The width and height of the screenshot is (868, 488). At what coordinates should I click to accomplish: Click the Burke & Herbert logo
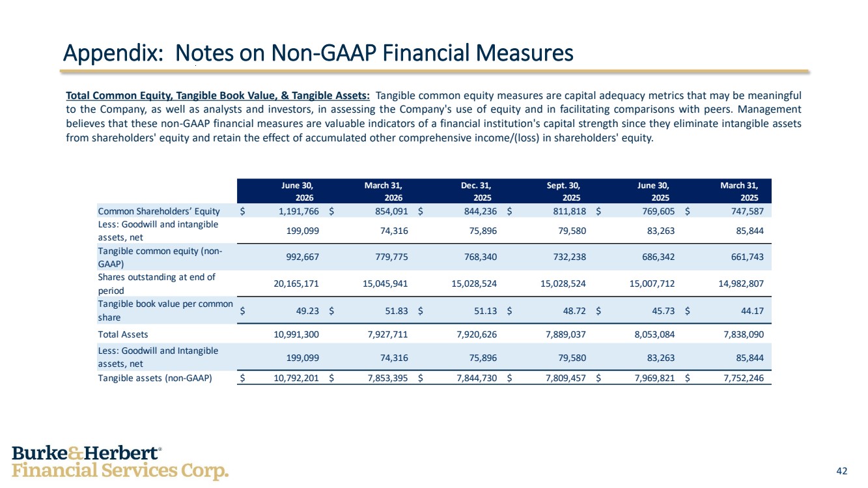click(x=120, y=463)
